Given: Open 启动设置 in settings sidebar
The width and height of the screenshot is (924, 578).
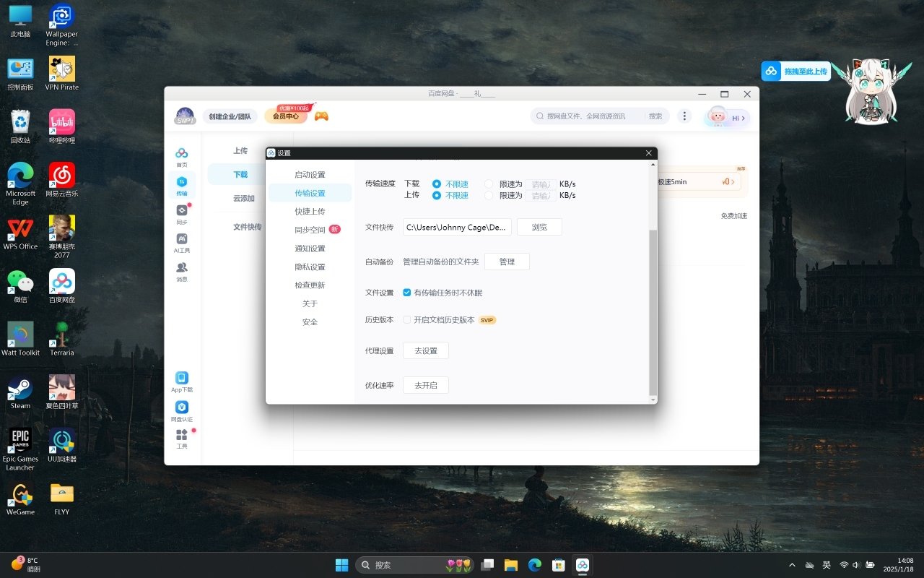Looking at the screenshot, I should (310, 175).
